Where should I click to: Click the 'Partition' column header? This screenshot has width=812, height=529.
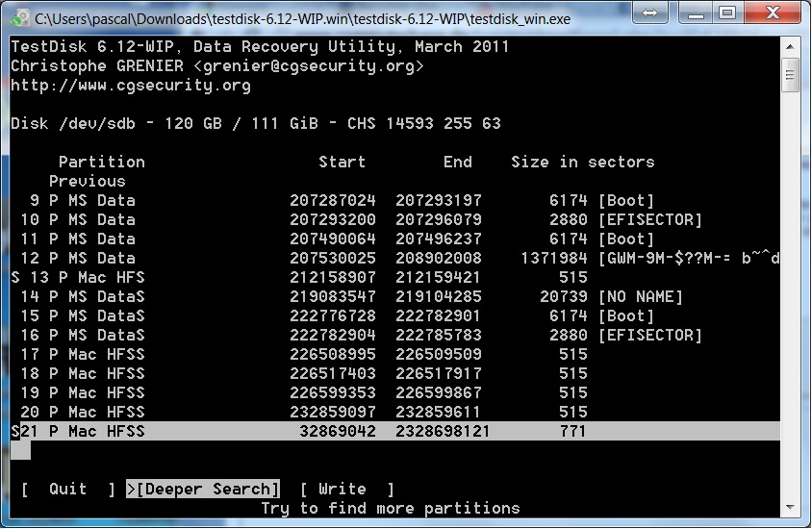coord(102,162)
